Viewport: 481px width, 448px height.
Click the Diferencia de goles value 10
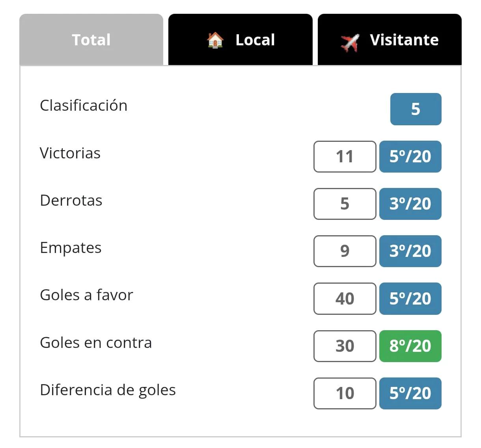345,393
